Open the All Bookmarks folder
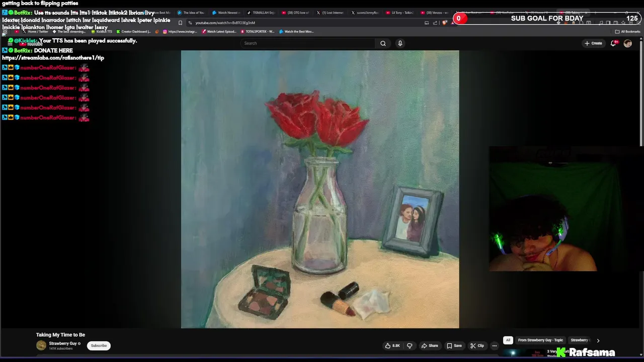This screenshot has width=644, height=362. click(627, 32)
